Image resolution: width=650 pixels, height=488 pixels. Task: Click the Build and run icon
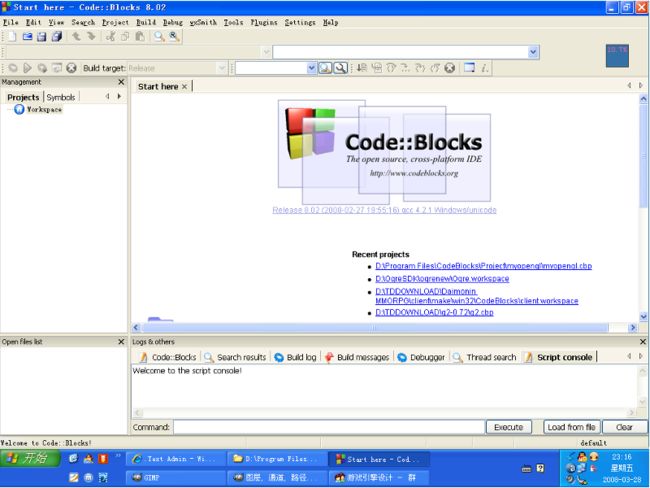click(x=42, y=68)
